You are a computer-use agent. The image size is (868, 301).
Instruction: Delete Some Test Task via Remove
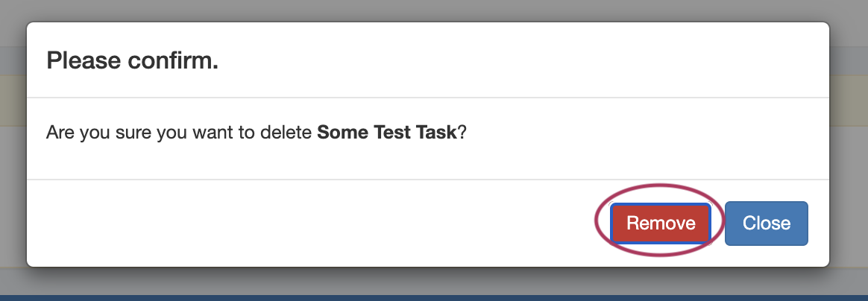click(661, 223)
